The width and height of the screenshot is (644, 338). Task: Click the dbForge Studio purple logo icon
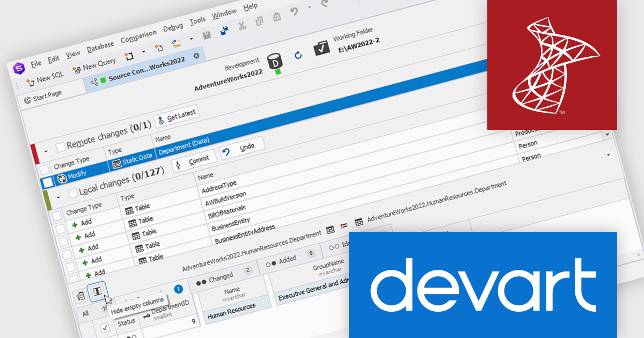[19, 67]
